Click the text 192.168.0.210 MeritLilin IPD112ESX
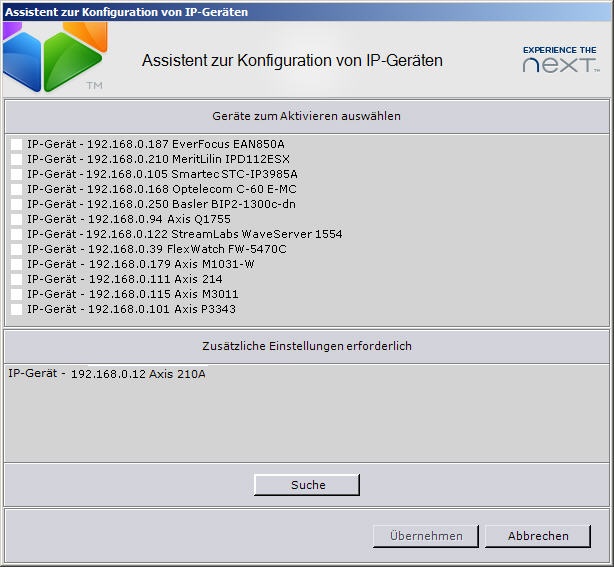Image resolution: width=614 pixels, height=567 pixels. pos(188,159)
